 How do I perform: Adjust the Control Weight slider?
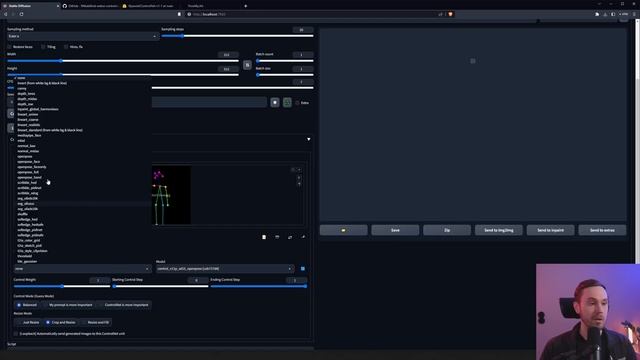[x=62, y=286]
